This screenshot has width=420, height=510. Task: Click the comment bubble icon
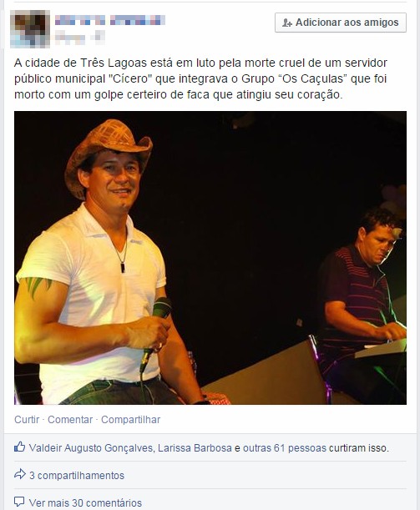(19, 502)
